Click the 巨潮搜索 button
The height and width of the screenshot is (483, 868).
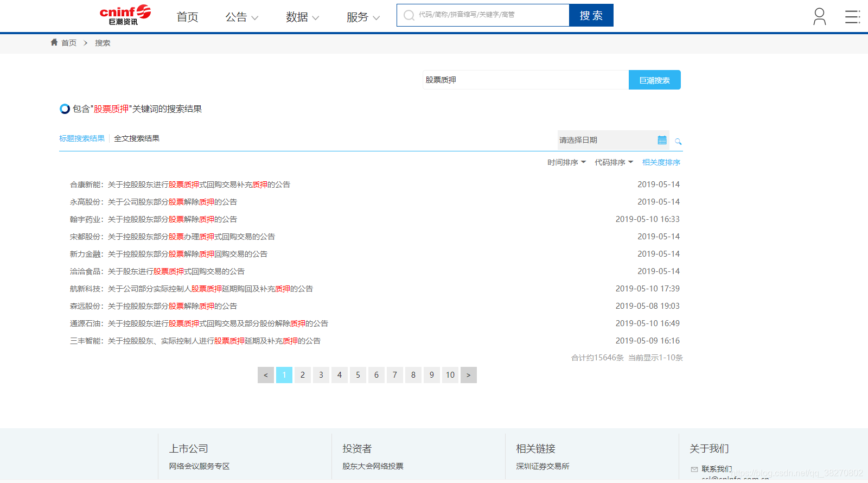(655, 80)
